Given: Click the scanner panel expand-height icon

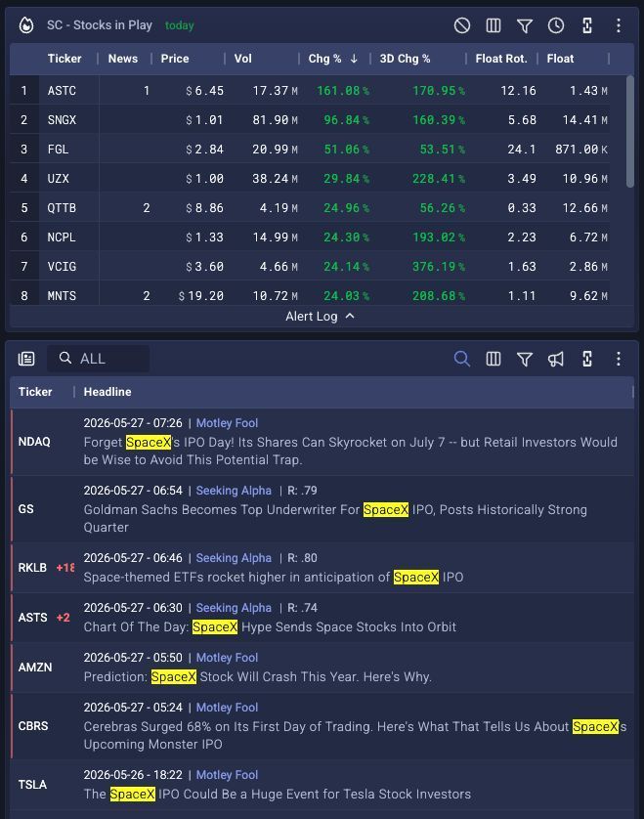Looking at the screenshot, I should click(x=587, y=25).
